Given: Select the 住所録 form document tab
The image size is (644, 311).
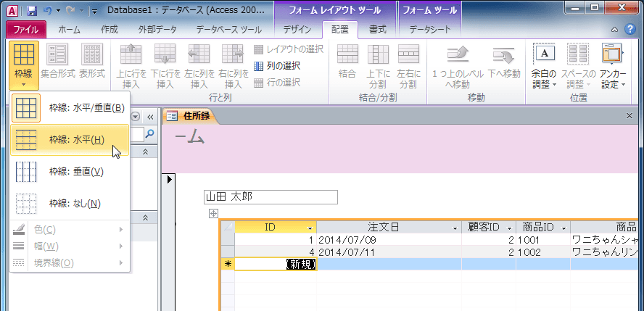Looking at the screenshot, I should click(189, 116).
